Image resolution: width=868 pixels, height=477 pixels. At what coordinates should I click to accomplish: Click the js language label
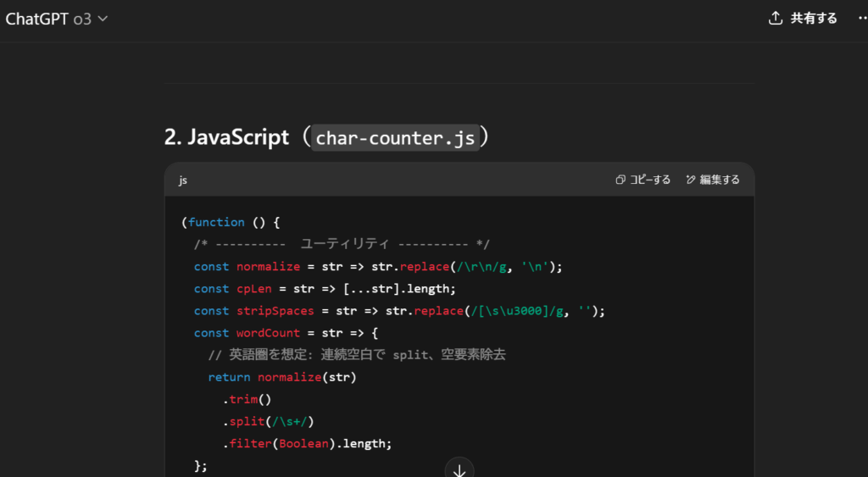[x=183, y=180]
